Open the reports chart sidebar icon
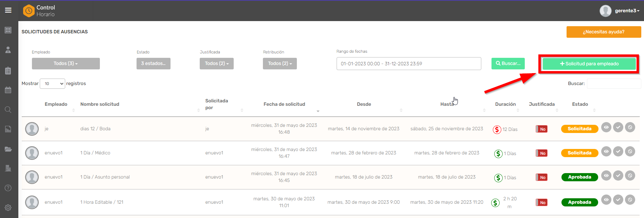This screenshot has height=218, width=644. click(8, 129)
